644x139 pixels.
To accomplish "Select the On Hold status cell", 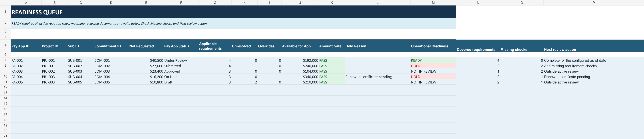I will point(181,77).
